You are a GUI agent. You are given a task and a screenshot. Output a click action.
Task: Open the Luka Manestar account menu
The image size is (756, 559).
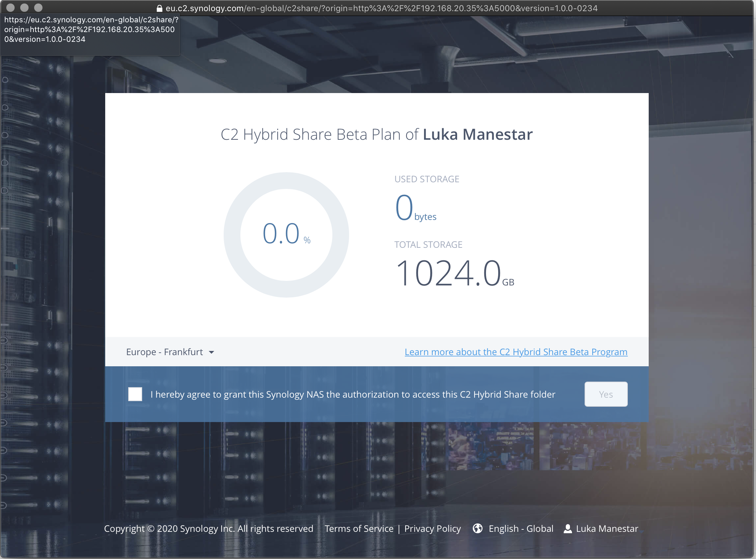click(x=607, y=529)
